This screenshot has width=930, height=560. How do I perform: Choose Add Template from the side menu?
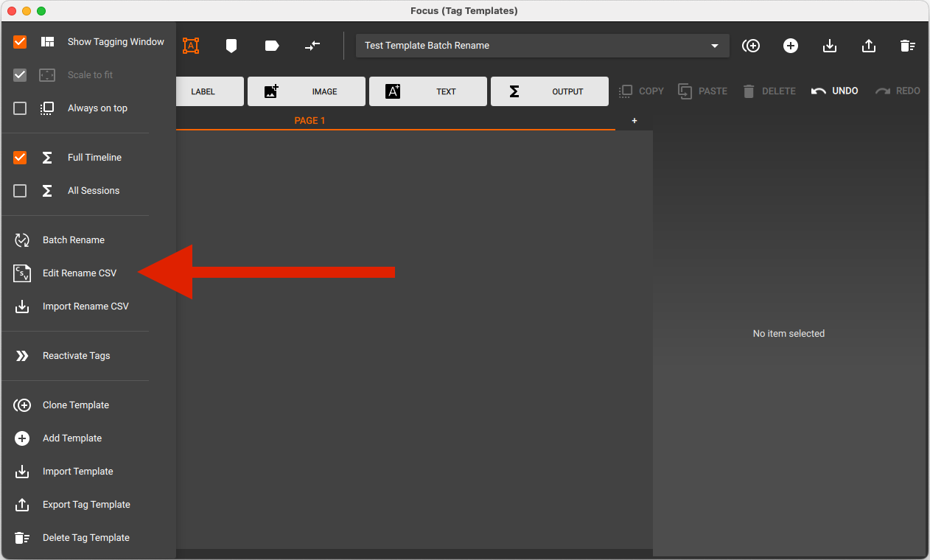[x=72, y=438]
